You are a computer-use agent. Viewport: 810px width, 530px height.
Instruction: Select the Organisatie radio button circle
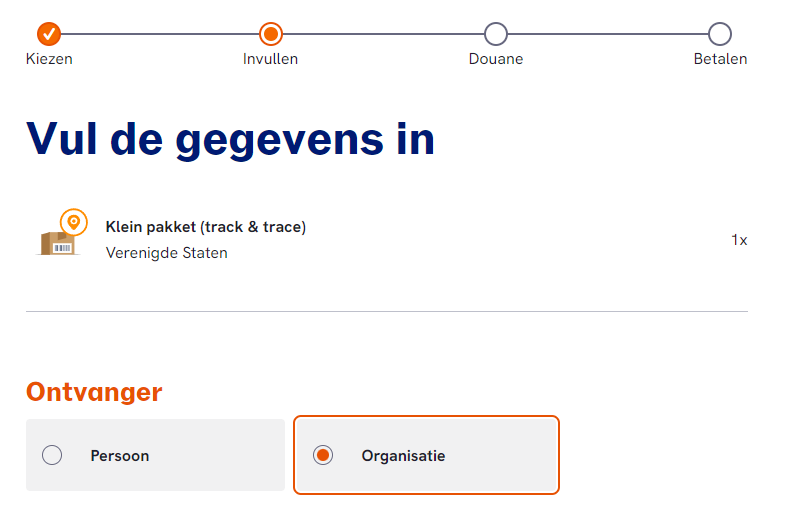[322, 455]
